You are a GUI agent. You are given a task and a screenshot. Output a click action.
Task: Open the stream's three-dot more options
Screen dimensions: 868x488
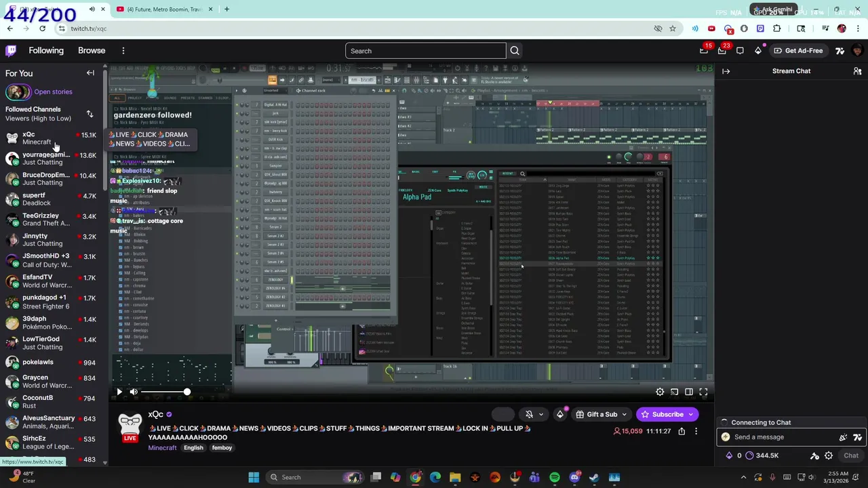696,431
